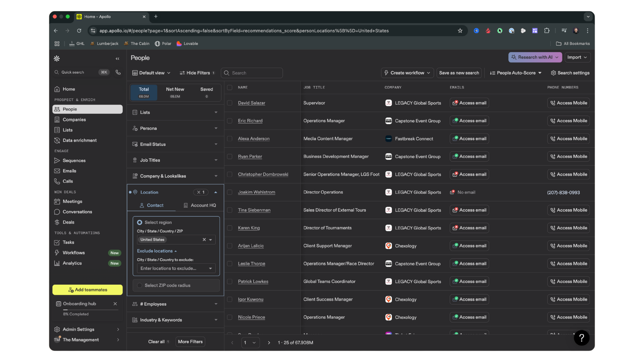Viewport: 644px width, 362px height.
Task: Open the phone dialer icon
Action: pyautogui.click(x=118, y=72)
